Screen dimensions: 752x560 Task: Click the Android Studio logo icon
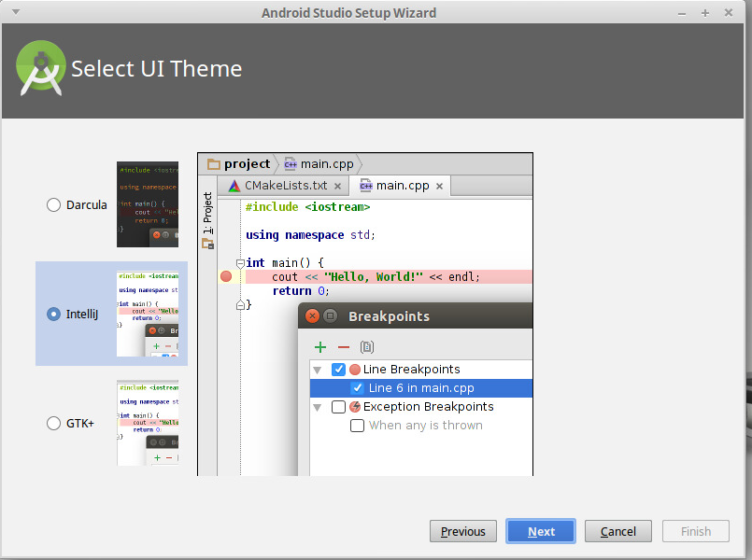[41, 68]
